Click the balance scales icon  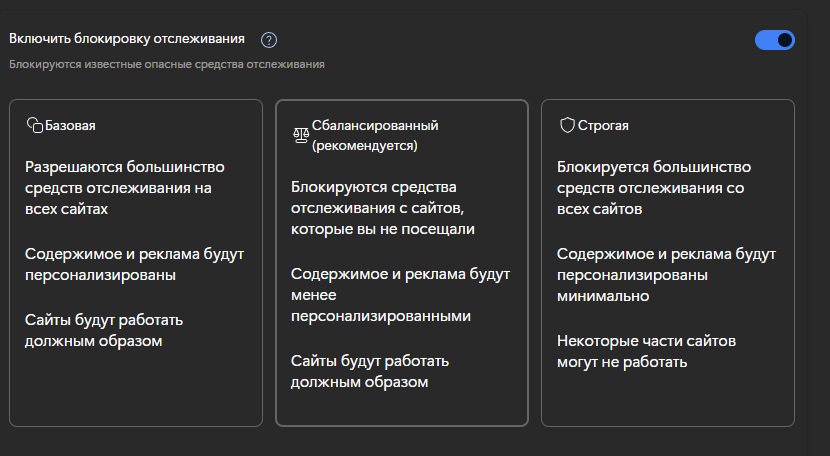point(301,135)
